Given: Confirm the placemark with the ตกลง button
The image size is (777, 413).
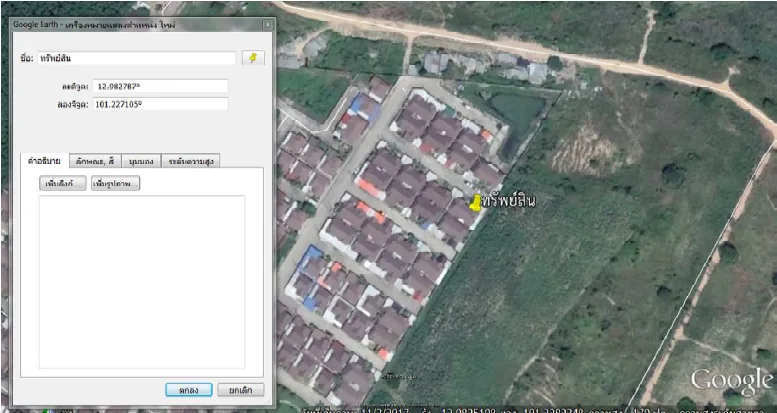Looking at the screenshot, I should coord(189,390).
